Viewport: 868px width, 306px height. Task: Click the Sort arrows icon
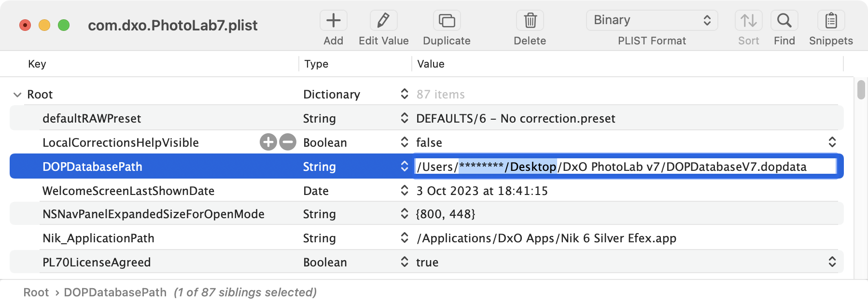[749, 20]
